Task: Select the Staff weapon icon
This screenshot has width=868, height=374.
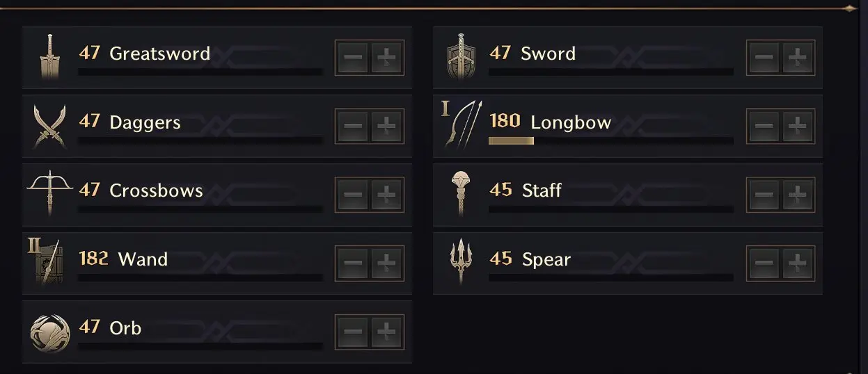Action: [x=460, y=193]
